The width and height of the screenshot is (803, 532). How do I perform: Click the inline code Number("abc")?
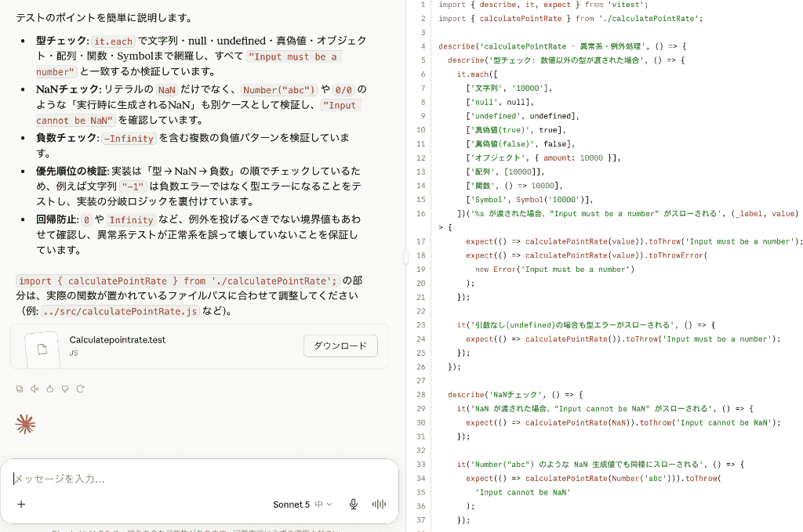[x=279, y=90]
